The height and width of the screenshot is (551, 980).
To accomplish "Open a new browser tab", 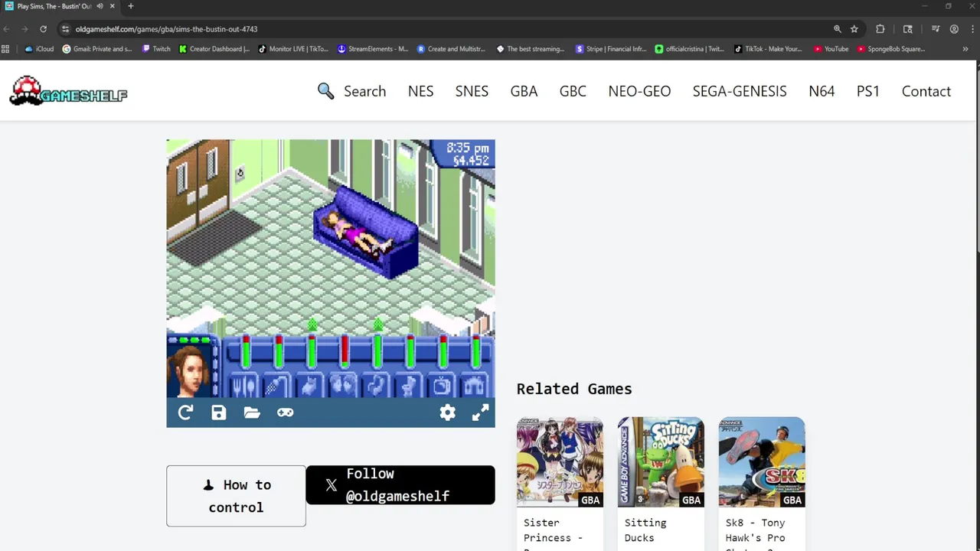I will point(130,6).
